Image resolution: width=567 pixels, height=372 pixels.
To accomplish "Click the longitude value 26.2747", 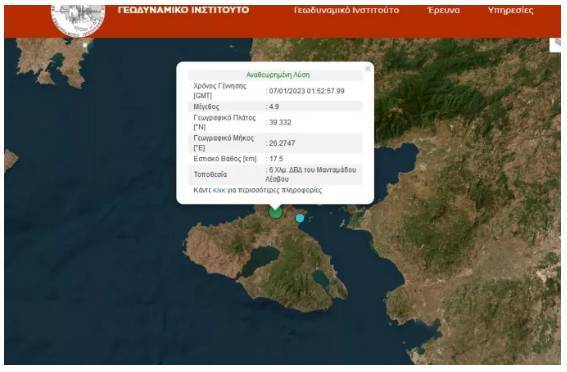I will pos(282,143).
